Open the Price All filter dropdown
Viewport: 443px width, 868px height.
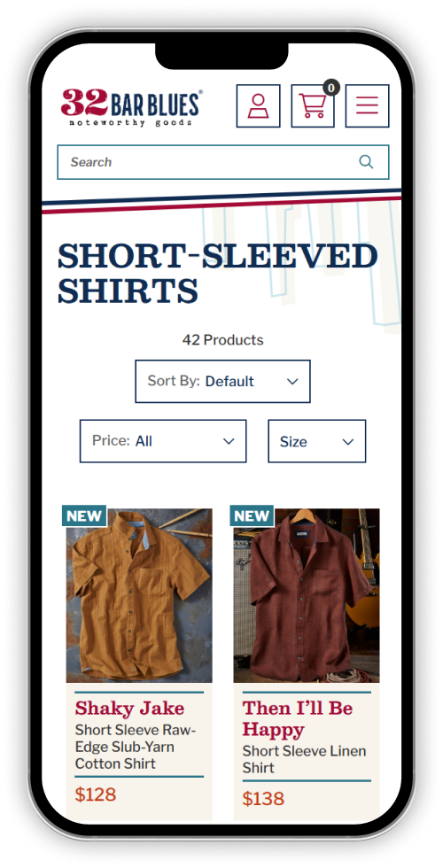[163, 441]
